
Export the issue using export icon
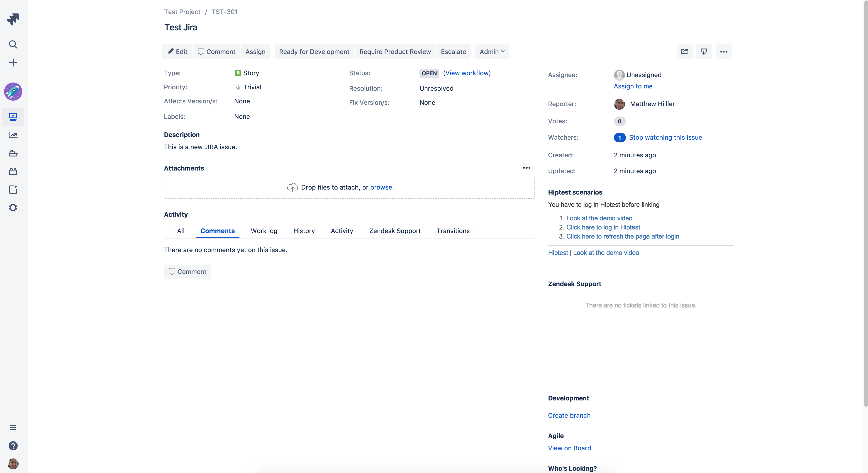tap(704, 51)
